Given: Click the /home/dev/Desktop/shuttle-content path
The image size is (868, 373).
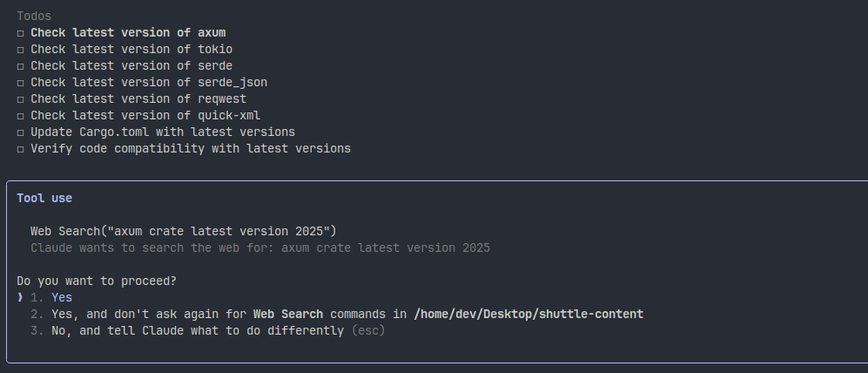Looking at the screenshot, I should click(528, 314).
